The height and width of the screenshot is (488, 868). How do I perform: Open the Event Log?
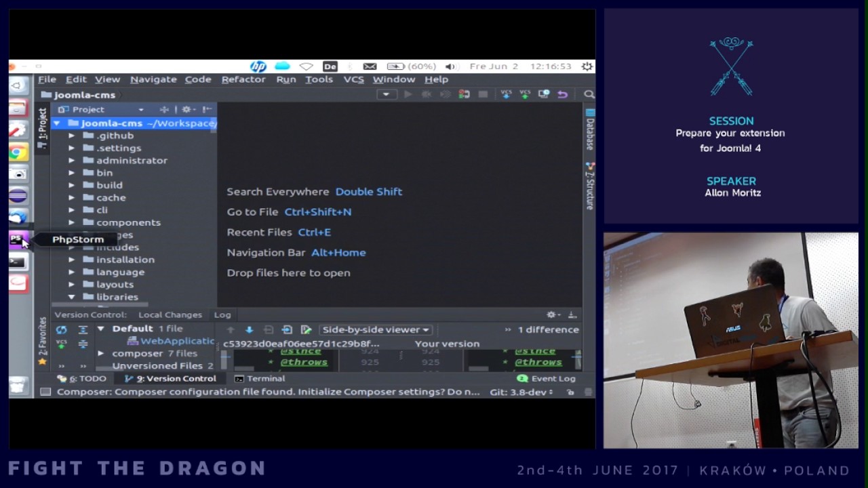(547, 378)
